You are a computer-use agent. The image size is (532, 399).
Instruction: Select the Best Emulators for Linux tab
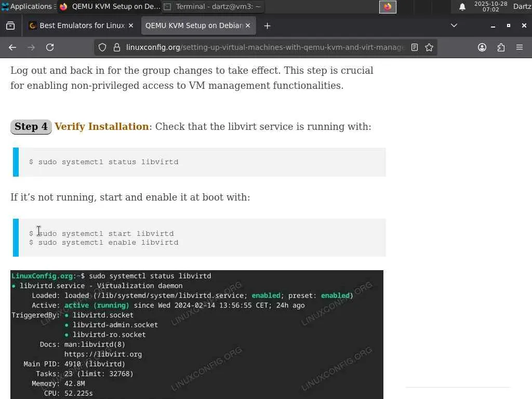(82, 26)
